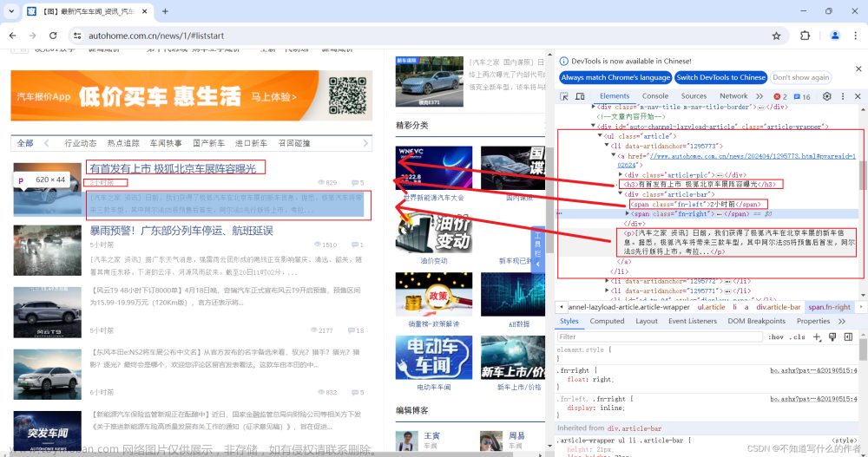Screen dimensions: 868x457
Task: Toggle computed styles sidebar icon
Action: pyautogui.click(x=848, y=337)
